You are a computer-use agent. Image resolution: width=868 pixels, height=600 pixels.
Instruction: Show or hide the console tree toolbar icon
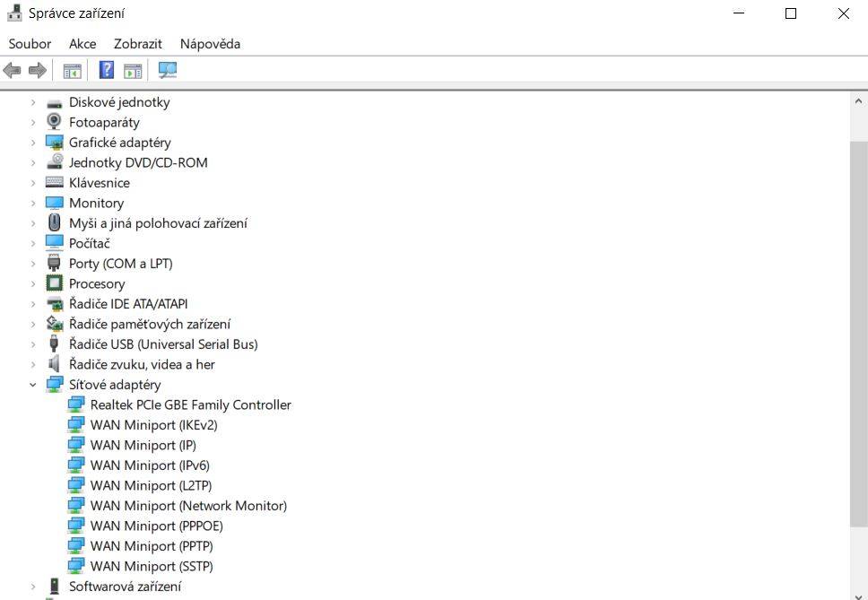click(x=72, y=71)
